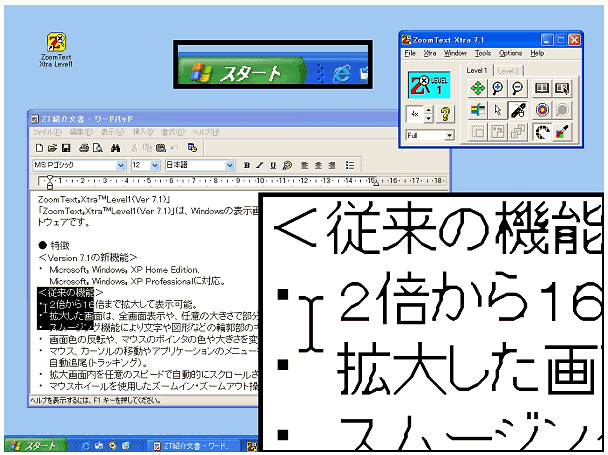
Task: Click the Print Preview icon in WordPad
Action: click(x=97, y=148)
